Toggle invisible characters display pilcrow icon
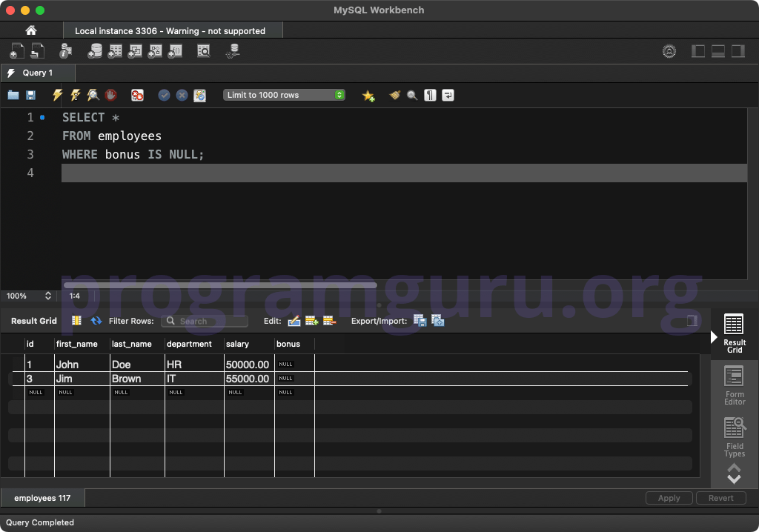759x532 pixels. click(x=430, y=95)
